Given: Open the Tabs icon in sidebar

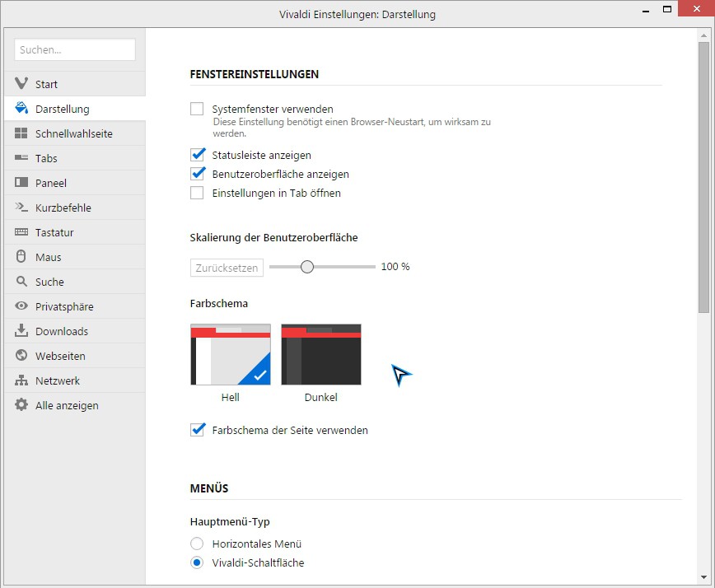Looking at the screenshot, I should click(x=21, y=158).
